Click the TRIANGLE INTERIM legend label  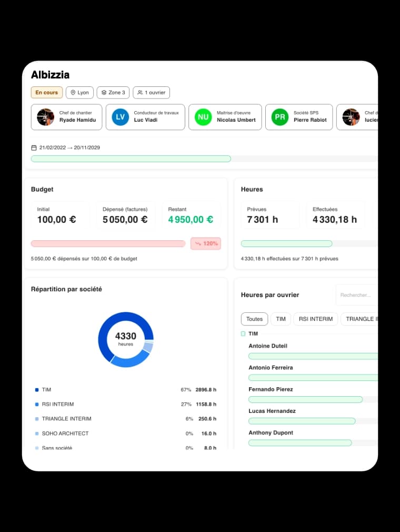[66, 419]
